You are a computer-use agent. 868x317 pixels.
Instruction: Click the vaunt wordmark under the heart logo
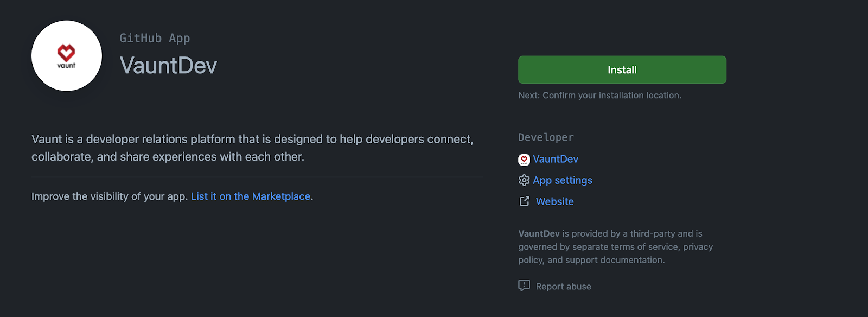66,65
